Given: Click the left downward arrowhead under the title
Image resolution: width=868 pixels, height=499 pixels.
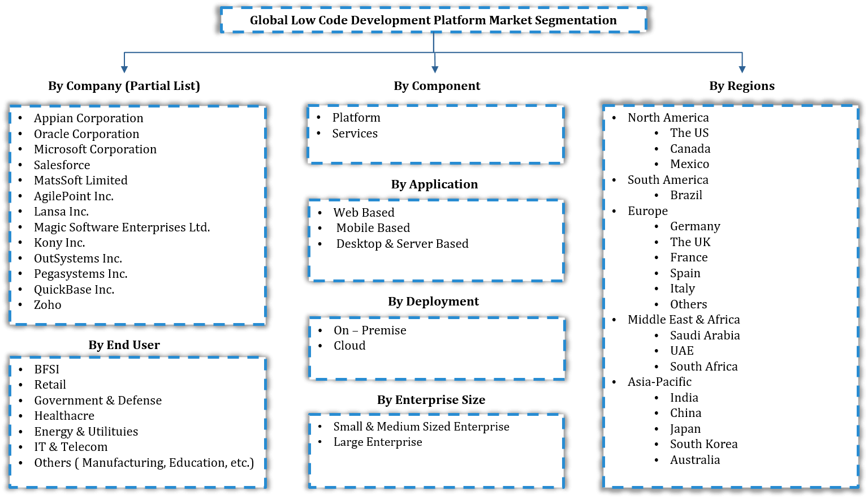Looking at the screenshot, I should [x=124, y=69].
